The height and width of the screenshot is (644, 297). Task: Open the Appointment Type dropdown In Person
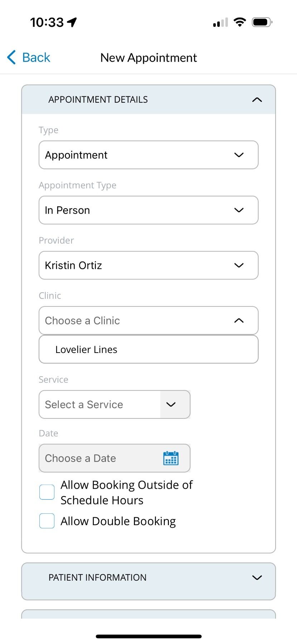tap(148, 210)
